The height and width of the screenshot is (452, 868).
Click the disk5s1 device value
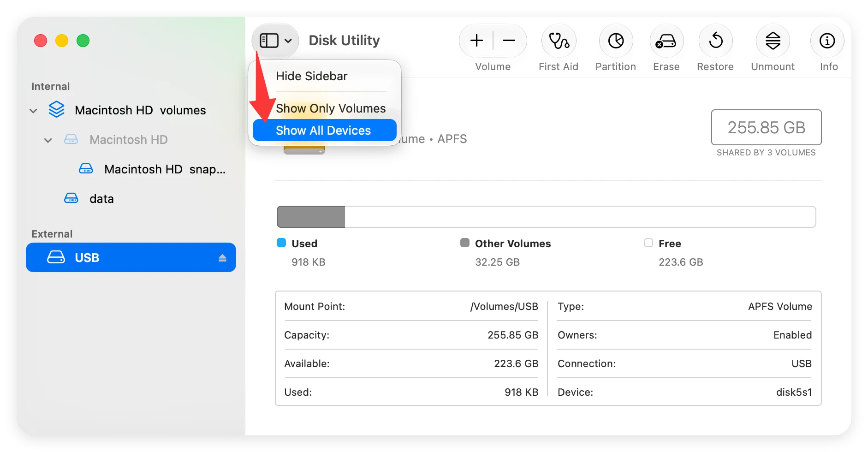[x=794, y=393]
